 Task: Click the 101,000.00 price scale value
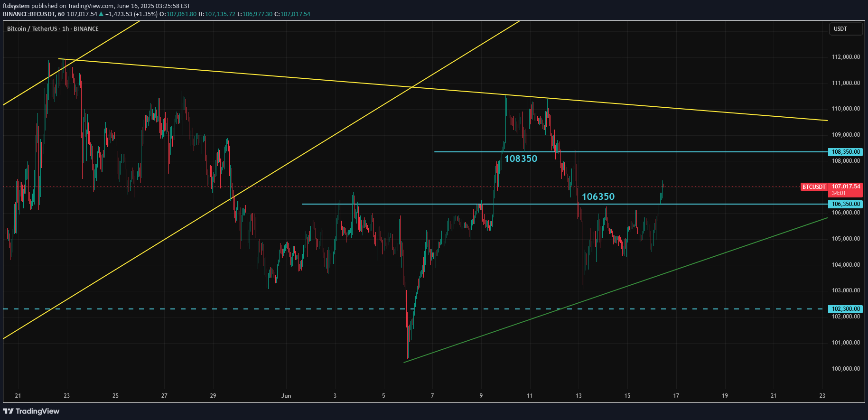(x=846, y=343)
